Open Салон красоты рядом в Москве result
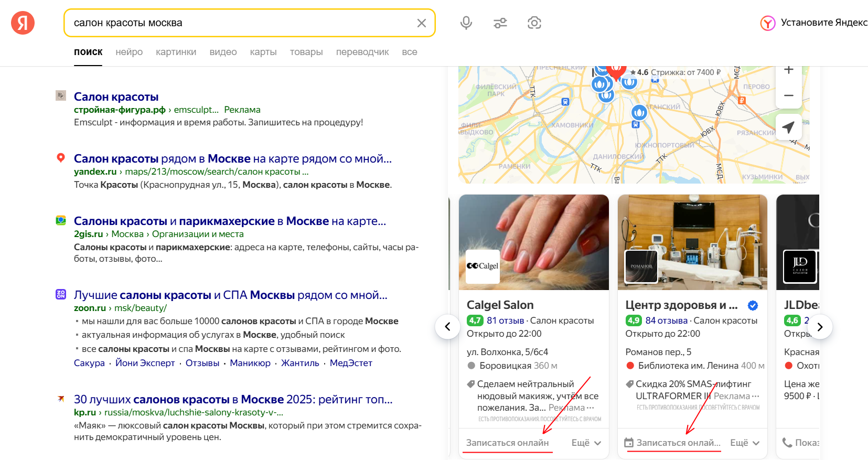The width and height of the screenshot is (868, 460). coord(233,158)
